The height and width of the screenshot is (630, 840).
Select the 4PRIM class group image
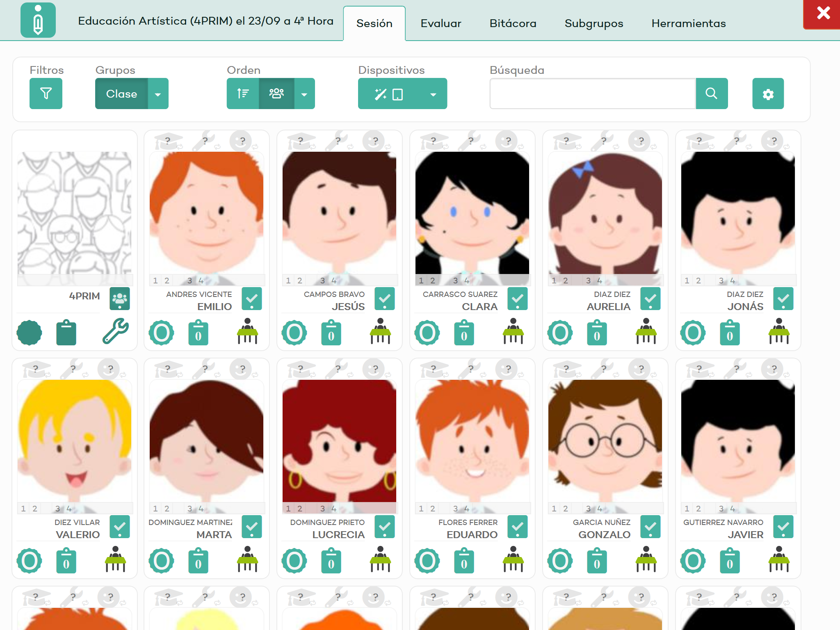click(75, 213)
